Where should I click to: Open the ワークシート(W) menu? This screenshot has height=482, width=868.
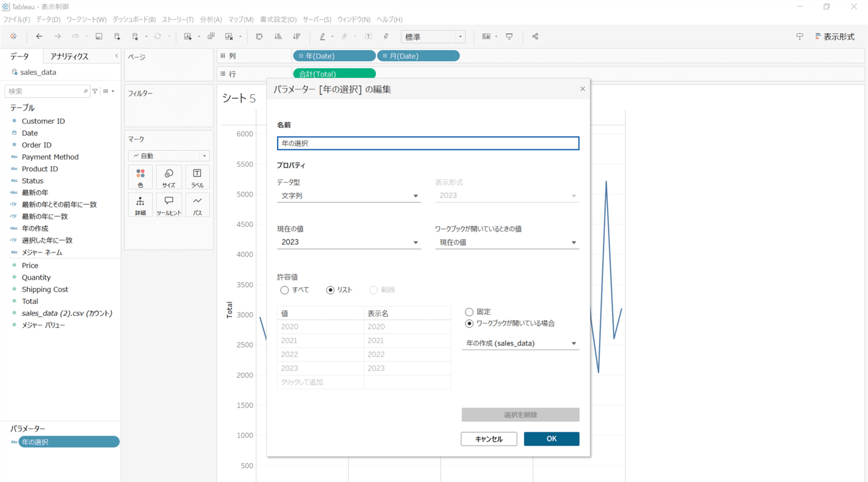click(86, 20)
